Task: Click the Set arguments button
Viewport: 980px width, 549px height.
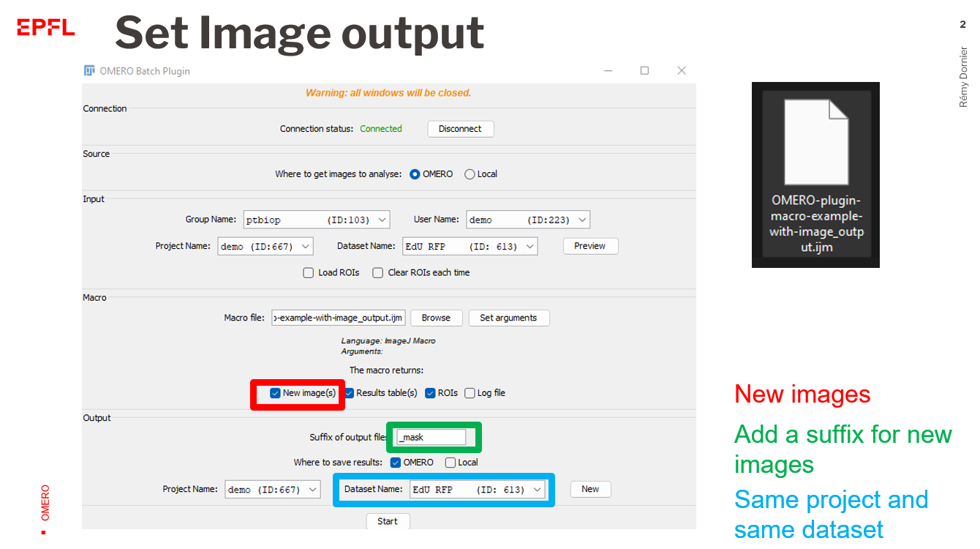Action: click(509, 318)
